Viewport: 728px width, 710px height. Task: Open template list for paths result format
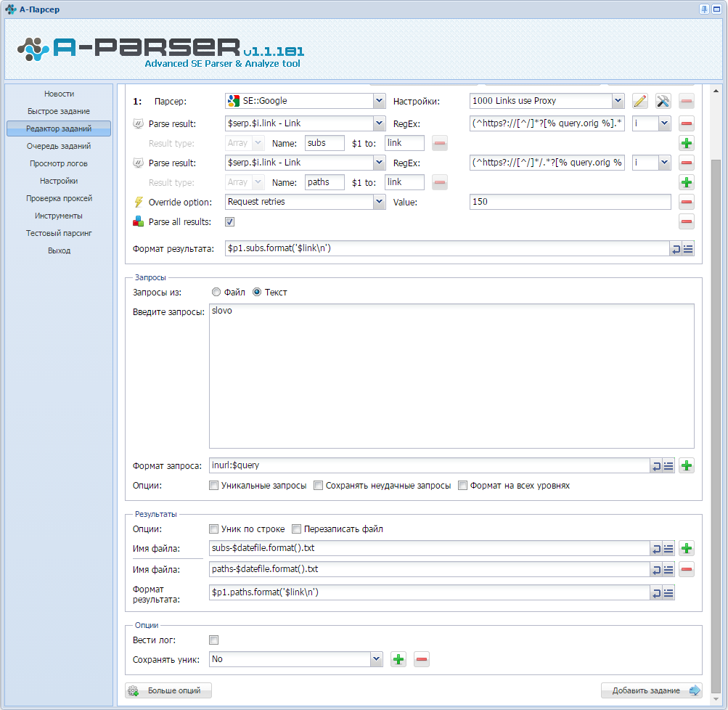(668, 593)
